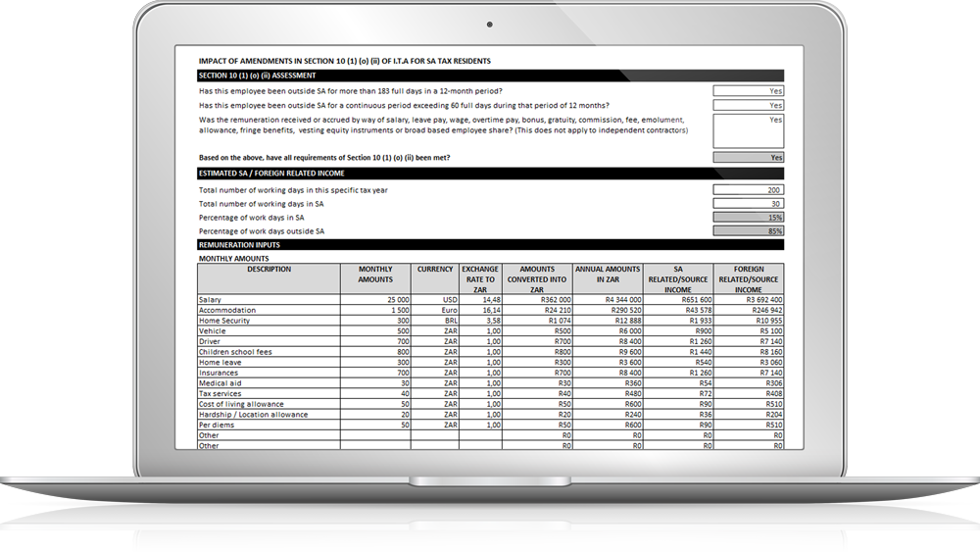980x552 pixels.
Task: Click Euro currency cell for Accommodation
Action: click(x=435, y=310)
